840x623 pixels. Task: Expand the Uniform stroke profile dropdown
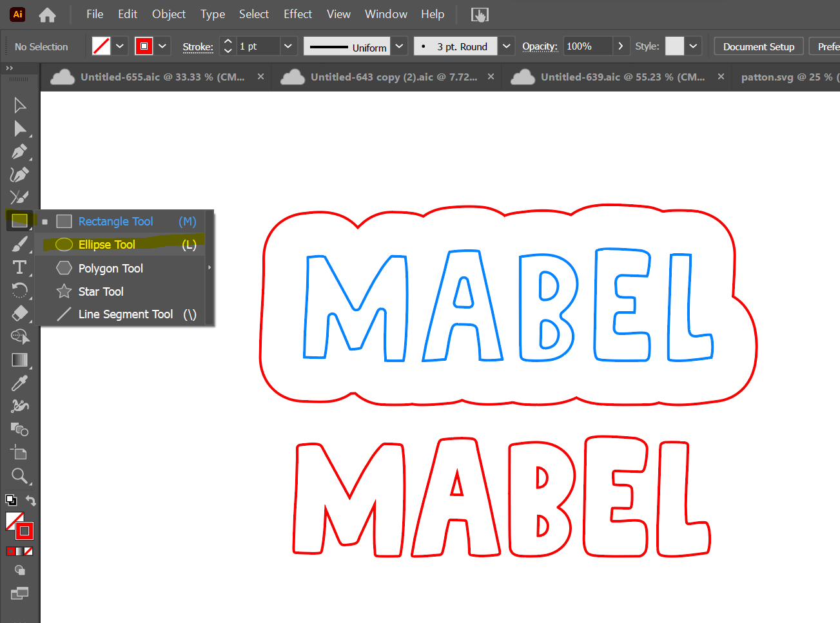(x=400, y=46)
